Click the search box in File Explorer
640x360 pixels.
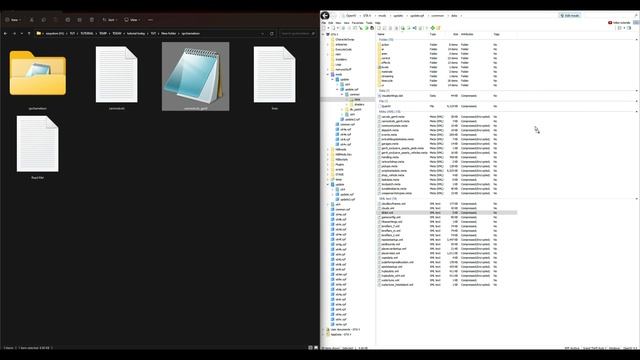coord(298,33)
